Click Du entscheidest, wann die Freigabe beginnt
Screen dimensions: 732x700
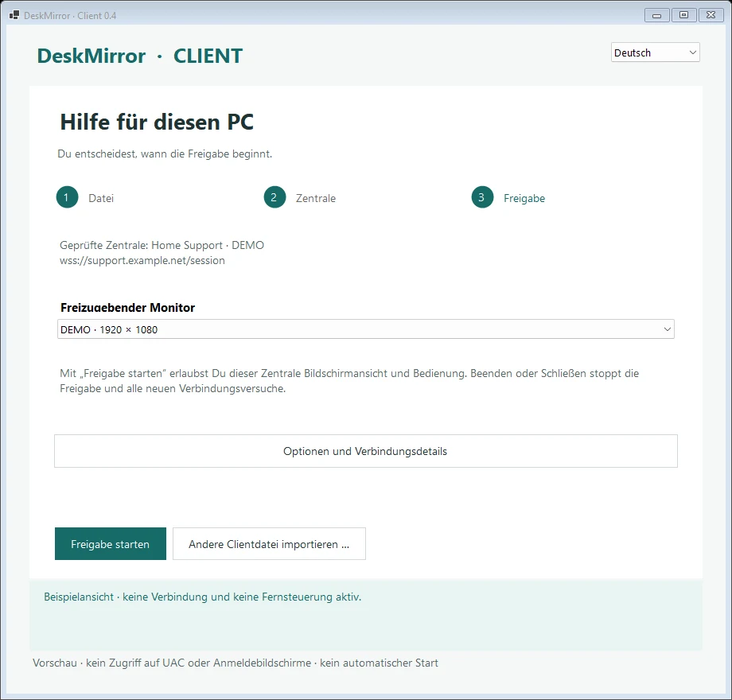(165, 154)
